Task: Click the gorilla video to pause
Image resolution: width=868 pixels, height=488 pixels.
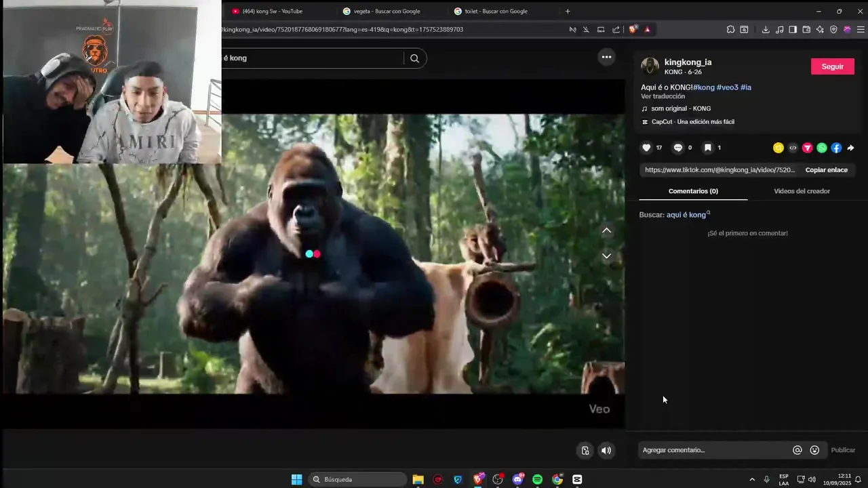Action: pyautogui.click(x=313, y=253)
